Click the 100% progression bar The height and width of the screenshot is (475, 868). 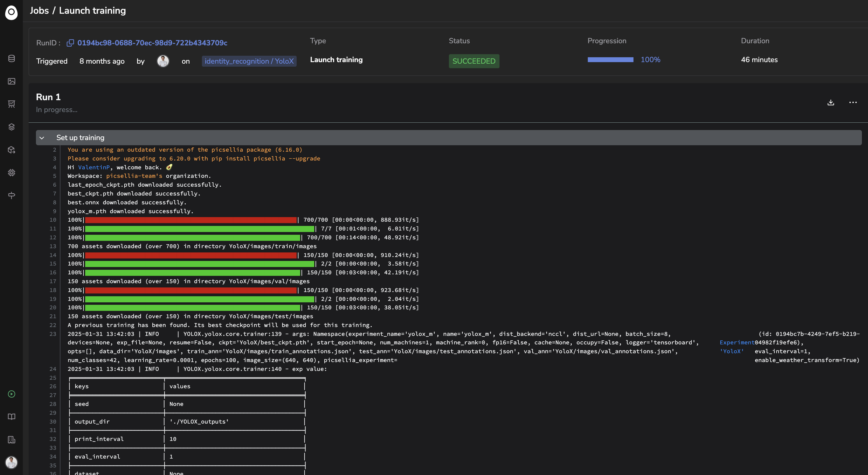coord(610,60)
